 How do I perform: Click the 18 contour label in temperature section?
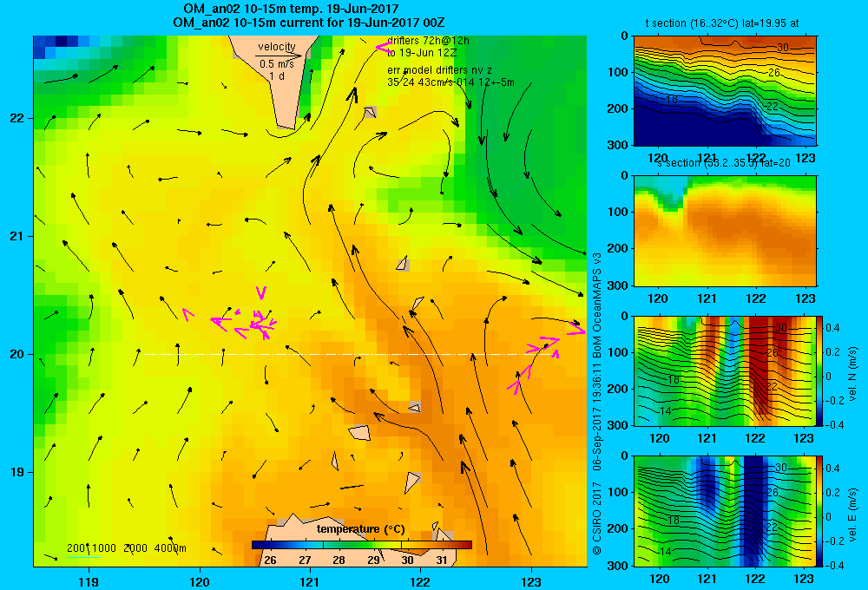pos(672,100)
